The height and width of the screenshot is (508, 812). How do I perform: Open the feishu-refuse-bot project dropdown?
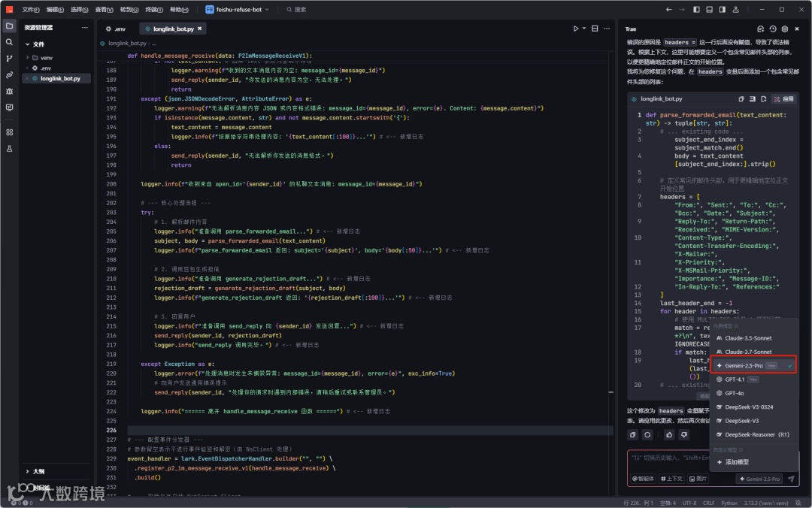pyautogui.click(x=238, y=9)
